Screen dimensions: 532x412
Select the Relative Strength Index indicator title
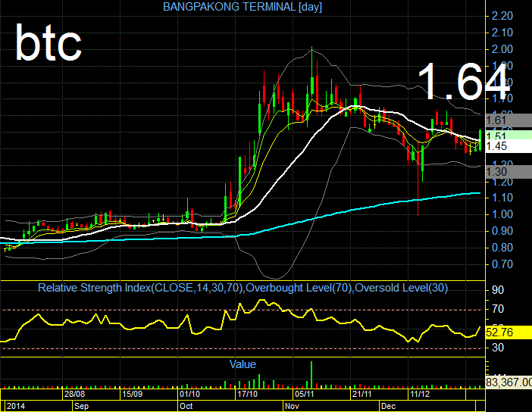pos(243,288)
